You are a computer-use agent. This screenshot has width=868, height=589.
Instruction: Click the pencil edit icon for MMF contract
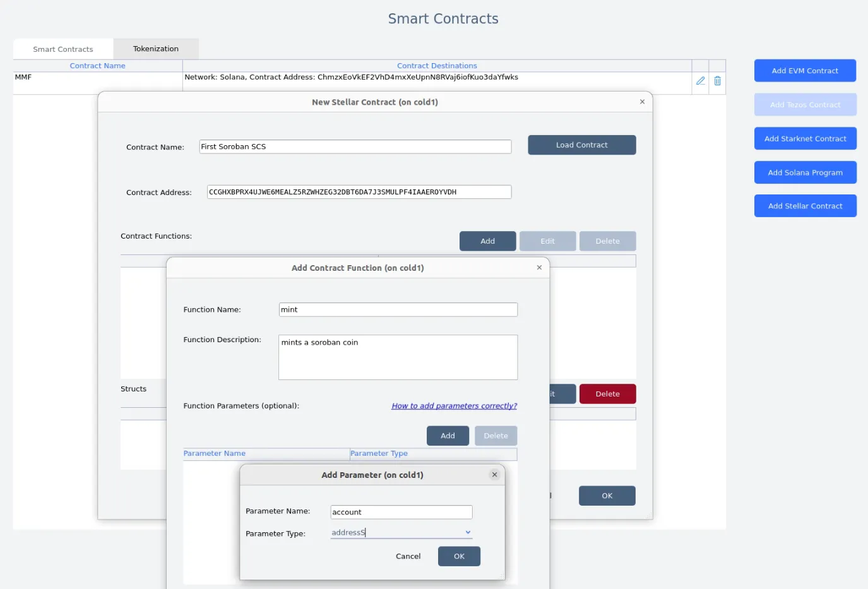[x=700, y=81]
